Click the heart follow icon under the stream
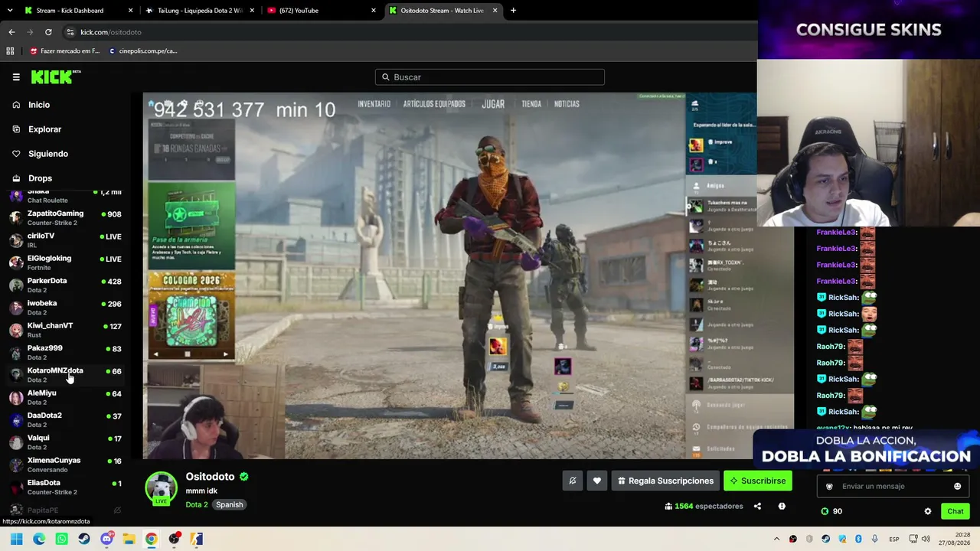This screenshot has width=980, height=551. [x=597, y=481]
